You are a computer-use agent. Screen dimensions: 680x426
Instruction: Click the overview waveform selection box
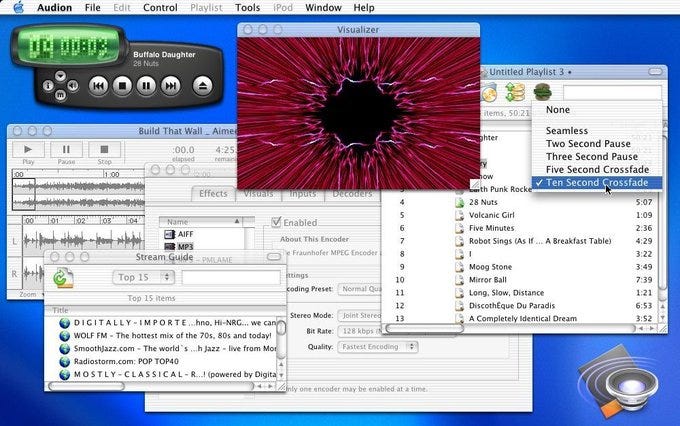[23, 194]
